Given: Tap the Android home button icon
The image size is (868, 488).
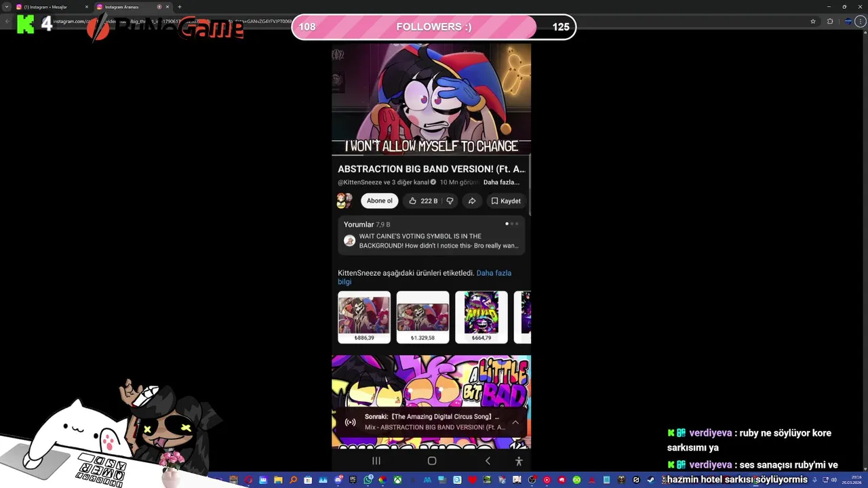Looking at the screenshot, I should pos(432,461).
